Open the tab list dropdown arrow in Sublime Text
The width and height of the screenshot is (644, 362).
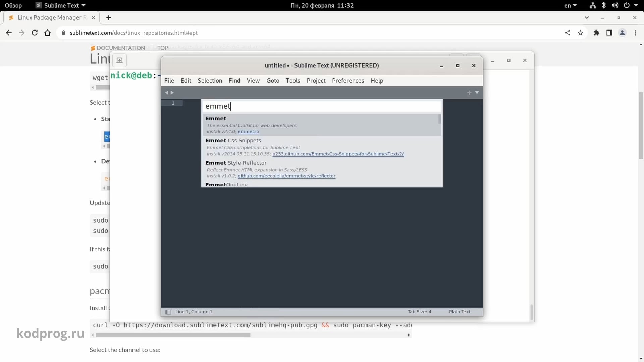[477, 93]
